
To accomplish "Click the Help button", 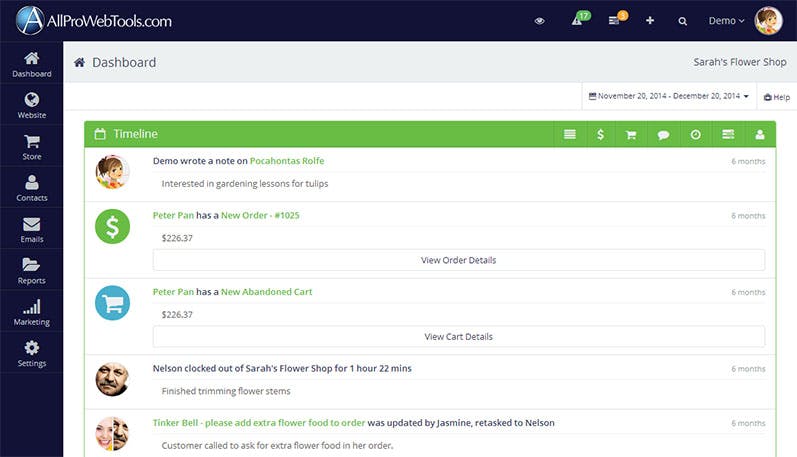I will 777,97.
